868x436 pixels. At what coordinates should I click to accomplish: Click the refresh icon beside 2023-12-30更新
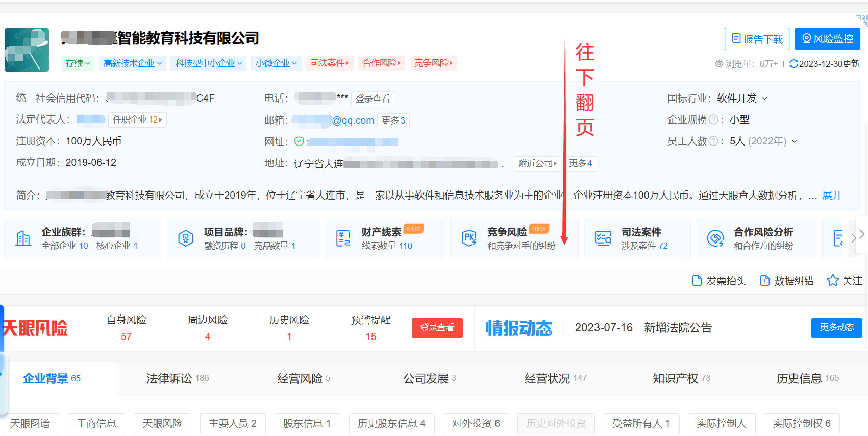793,64
